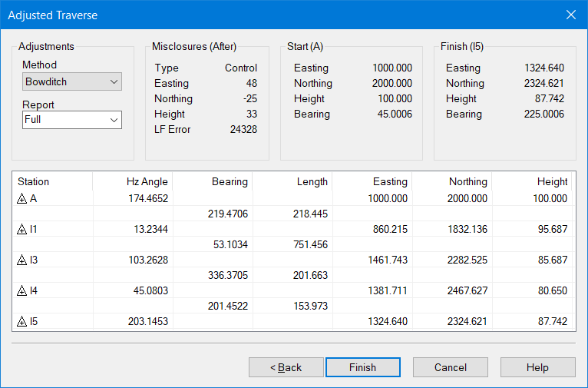Click misclosure Height value 33
Image resolution: width=588 pixels, height=388 pixels.
point(252,114)
